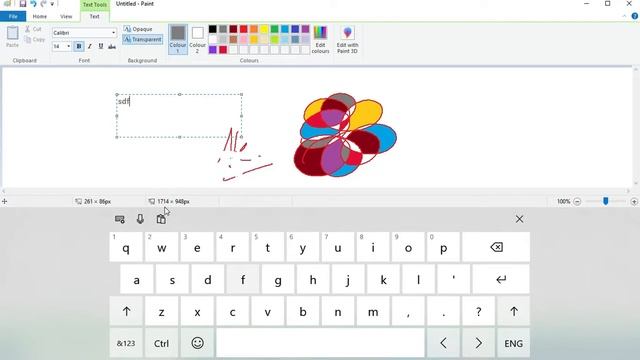This screenshot has width=640, height=360.
Task: Click the Copy icon
Action: [27, 40]
